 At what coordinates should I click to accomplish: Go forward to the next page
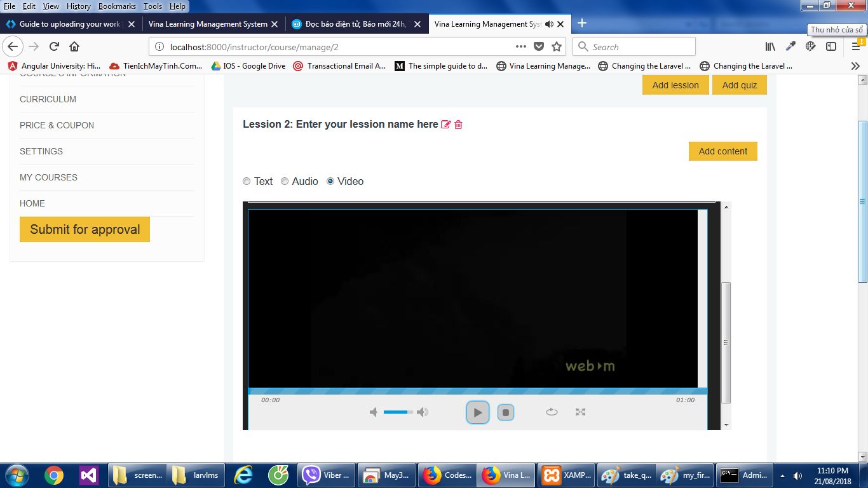pos(34,46)
